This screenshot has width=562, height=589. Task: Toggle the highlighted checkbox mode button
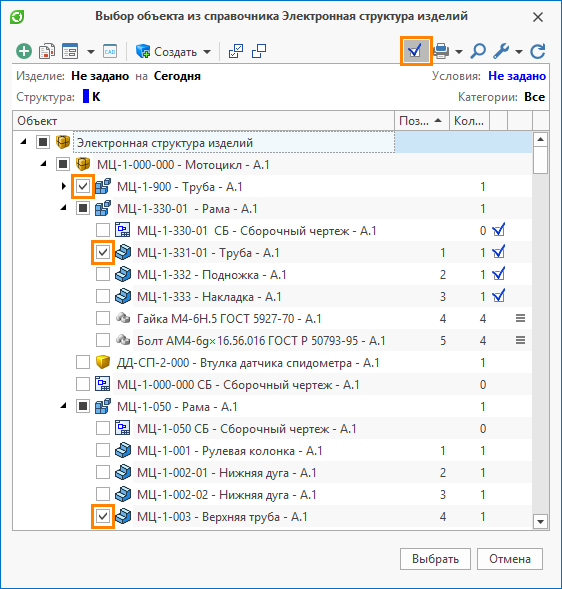pos(416,51)
